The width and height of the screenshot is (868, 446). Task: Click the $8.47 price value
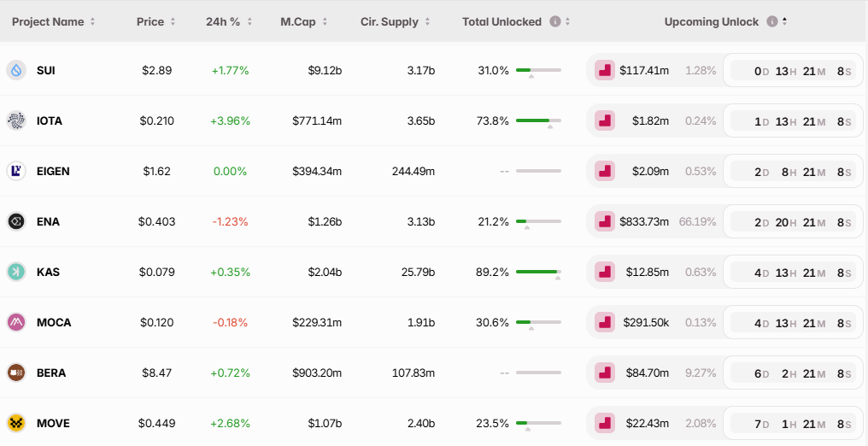click(156, 373)
